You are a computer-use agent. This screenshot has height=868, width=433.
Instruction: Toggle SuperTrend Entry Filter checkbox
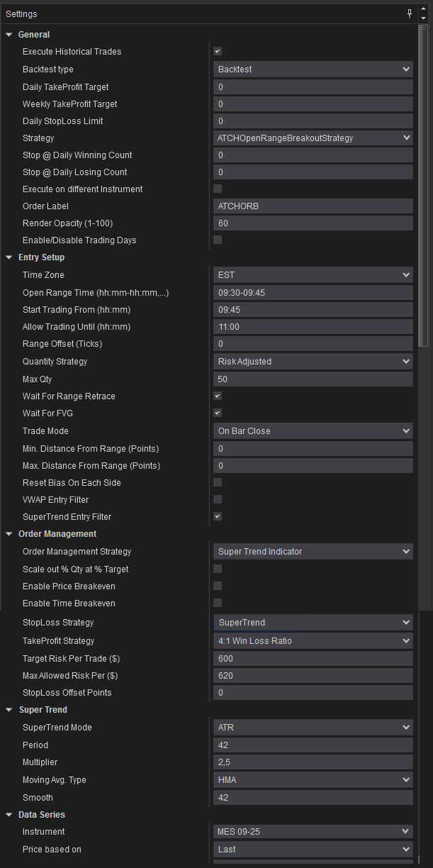[218, 516]
